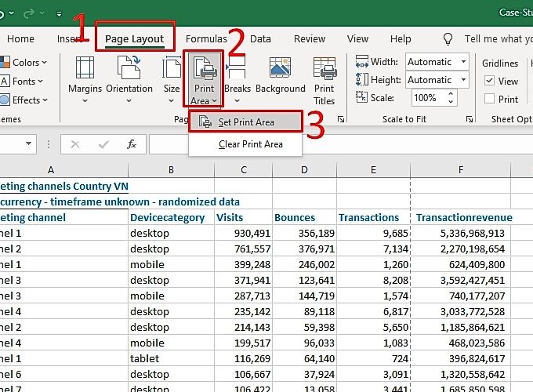533x392 pixels.
Task: Adjust the Scale 100% spinner arrows
Action: [x=451, y=97]
